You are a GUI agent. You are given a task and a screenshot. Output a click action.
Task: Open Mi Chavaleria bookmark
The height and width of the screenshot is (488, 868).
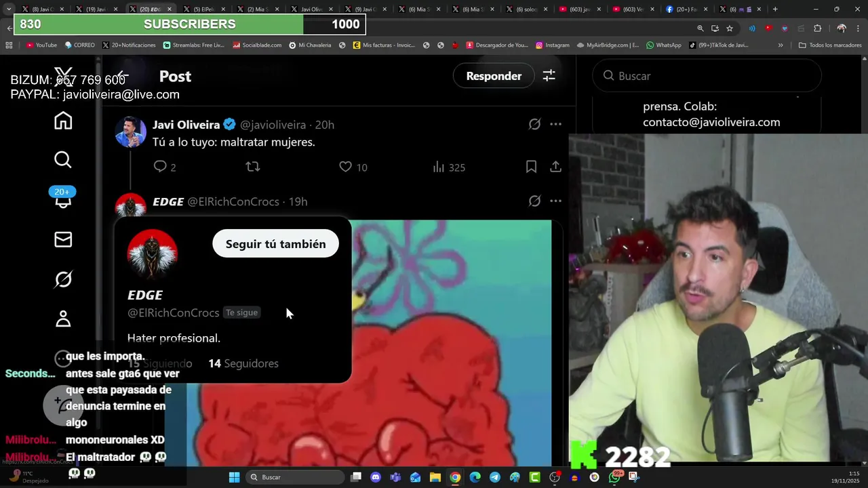click(310, 45)
